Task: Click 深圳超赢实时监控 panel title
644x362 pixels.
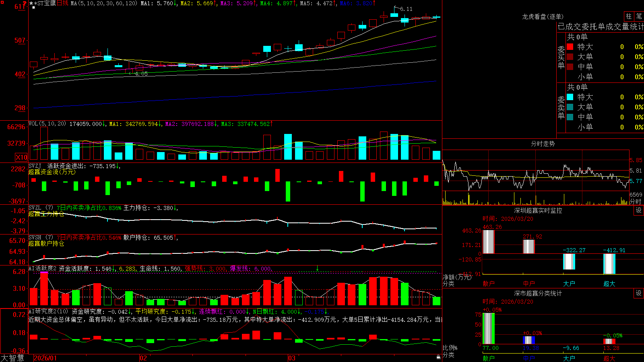Action: coord(538,210)
